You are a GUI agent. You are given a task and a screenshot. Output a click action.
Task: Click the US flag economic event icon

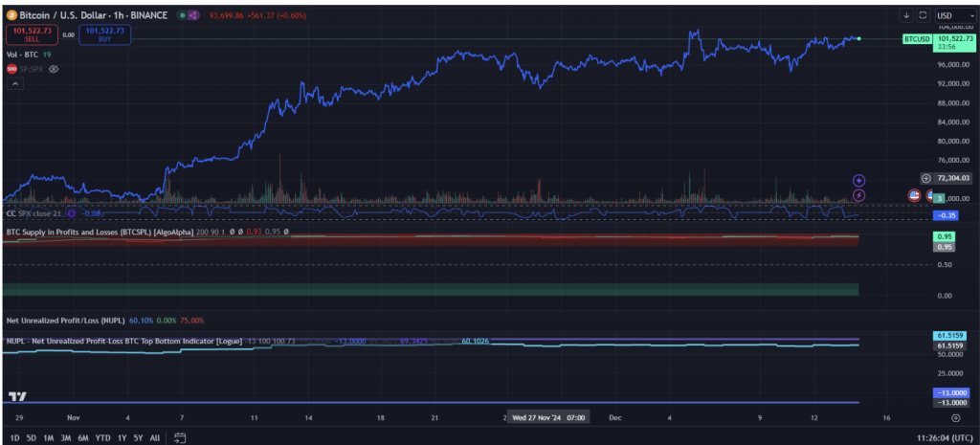pyautogui.click(x=913, y=195)
